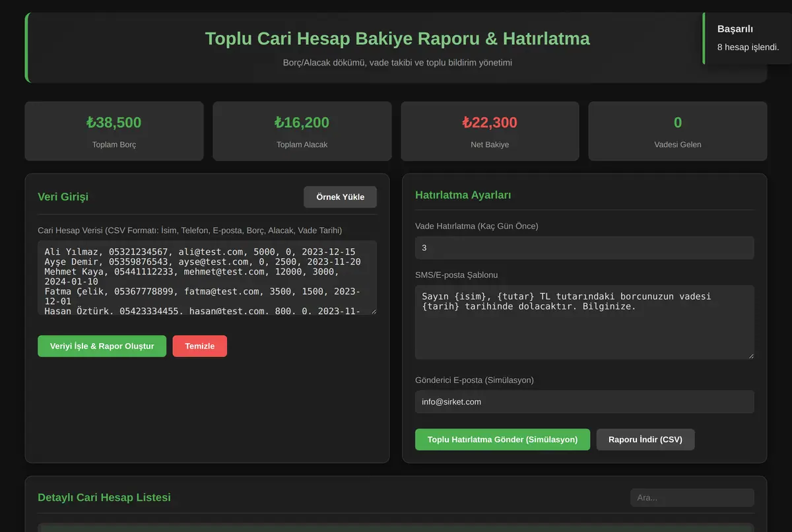792x532 pixels.
Task: Click the Başarılı notification title
Action: pos(735,29)
